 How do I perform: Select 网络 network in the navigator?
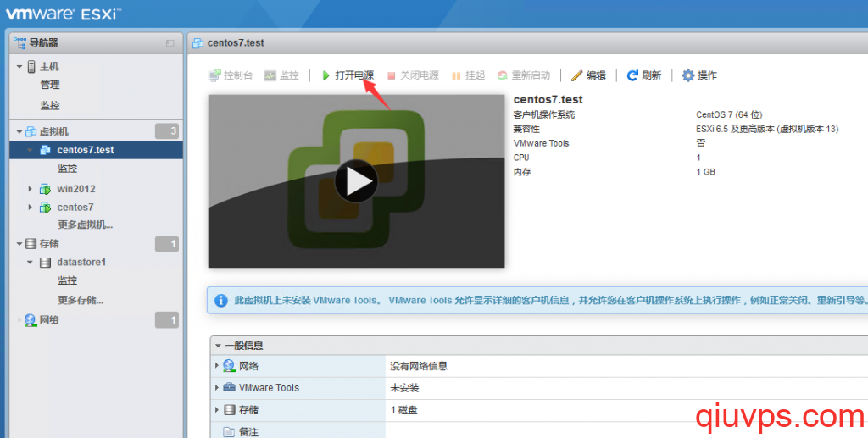(x=48, y=319)
